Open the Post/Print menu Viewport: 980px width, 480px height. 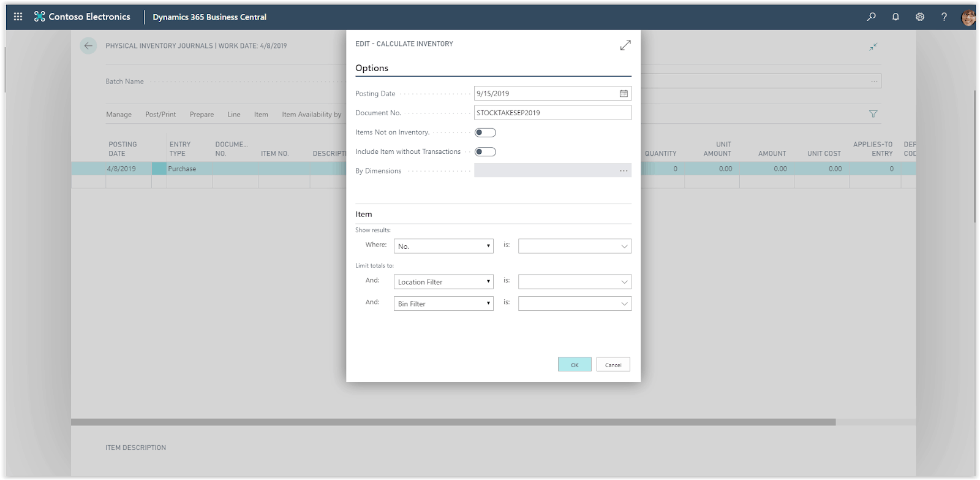(x=160, y=114)
